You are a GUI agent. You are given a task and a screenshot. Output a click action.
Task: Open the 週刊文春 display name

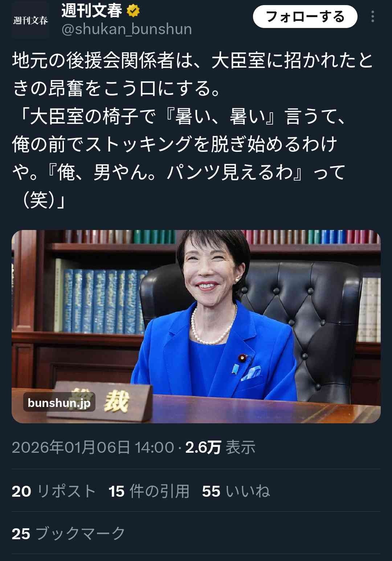[92, 11]
